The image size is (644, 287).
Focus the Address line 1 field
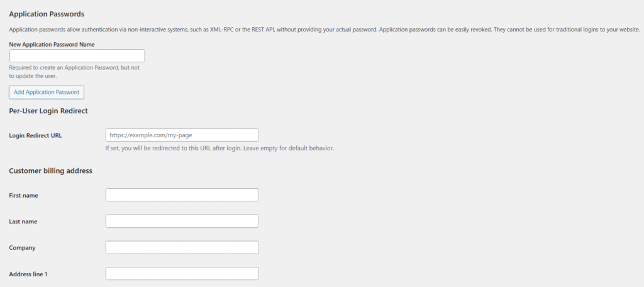click(182, 274)
